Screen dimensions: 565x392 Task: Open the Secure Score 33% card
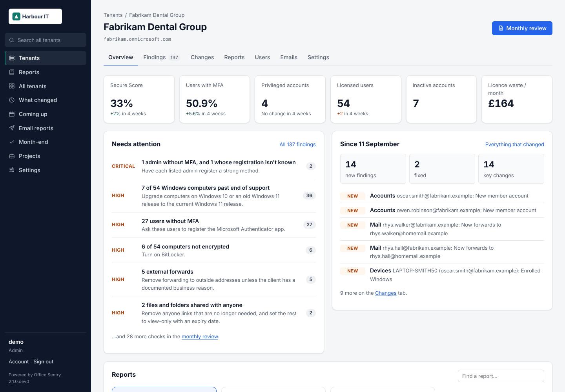[x=139, y=99]
